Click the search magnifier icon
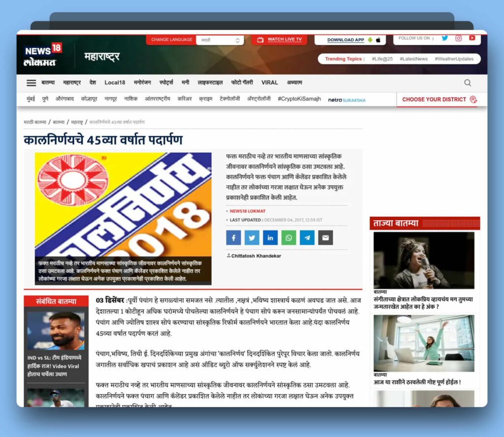 pyautogui.click(x=467, y=83)
